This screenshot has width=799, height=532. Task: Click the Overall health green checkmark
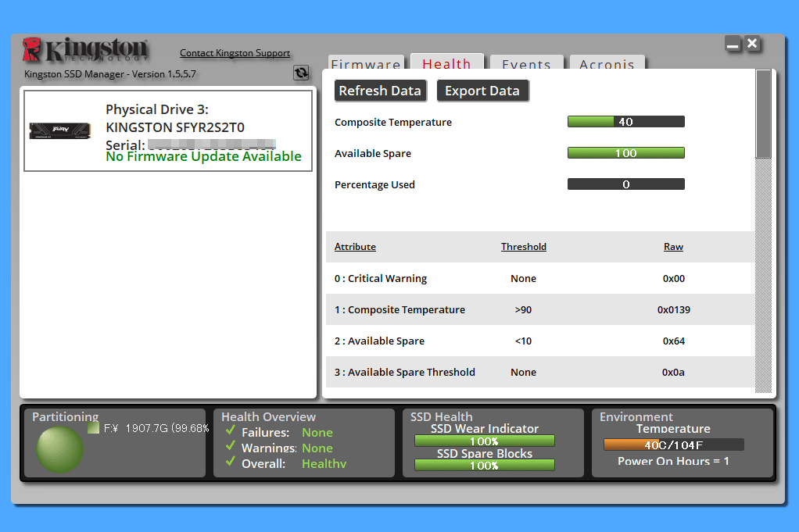click(230, 462)
